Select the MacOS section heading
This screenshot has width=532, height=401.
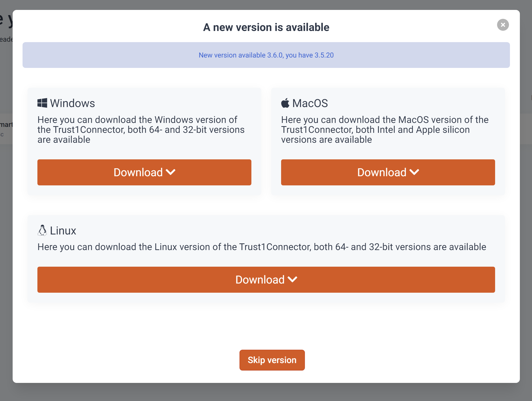coord(310,103)
